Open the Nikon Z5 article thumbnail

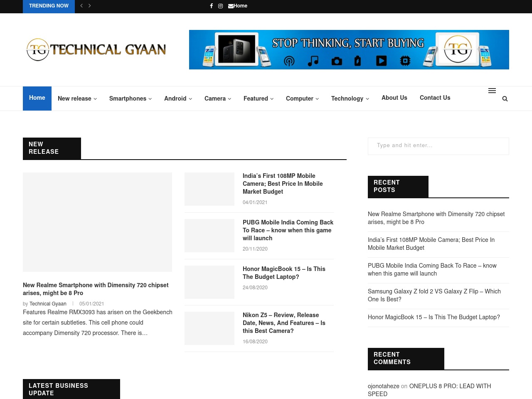[209, 328]
